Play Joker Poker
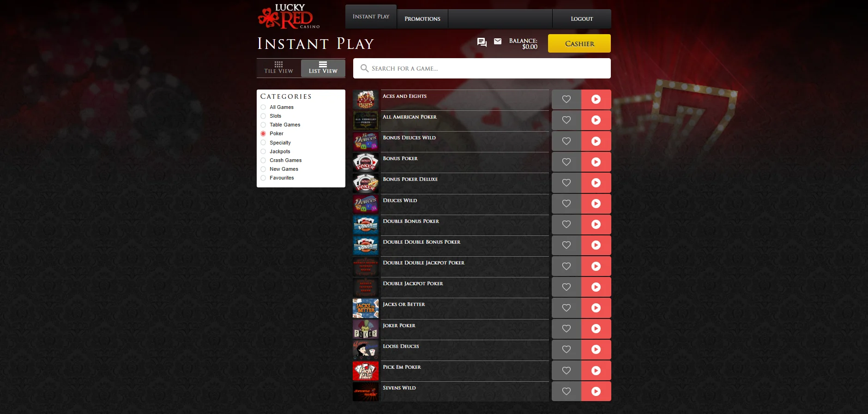This screenshot has width=868, height=414. tap(596, 329)
